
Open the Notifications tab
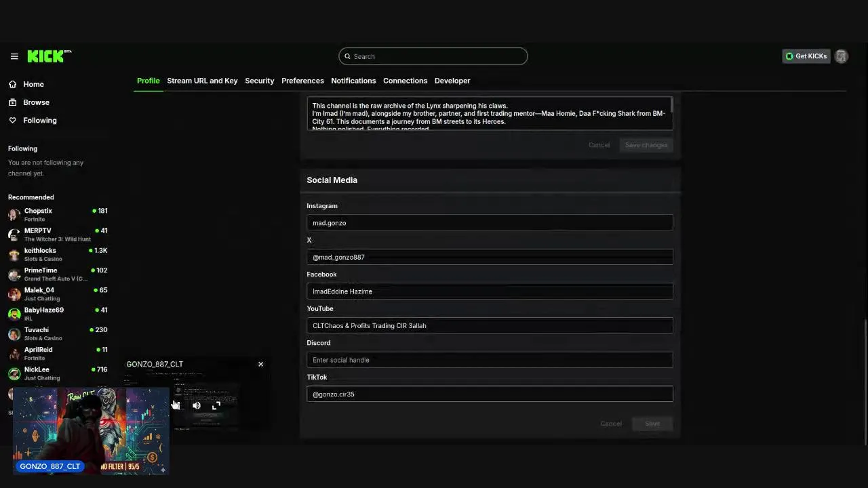pyautogui.click(x=353, y=81)
